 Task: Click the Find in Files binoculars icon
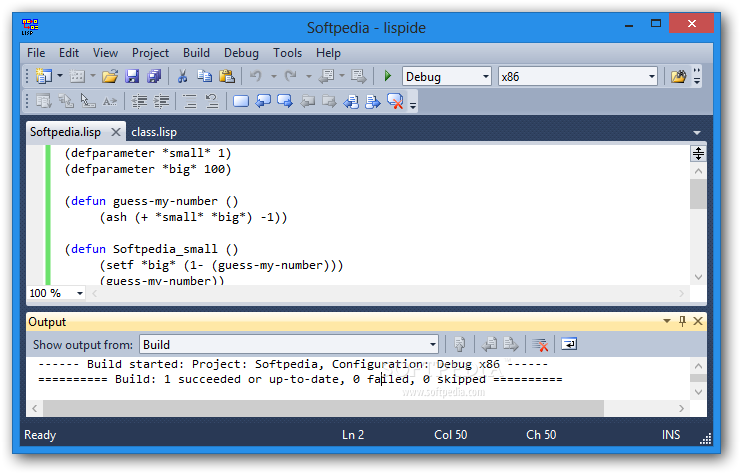point(678,77)
